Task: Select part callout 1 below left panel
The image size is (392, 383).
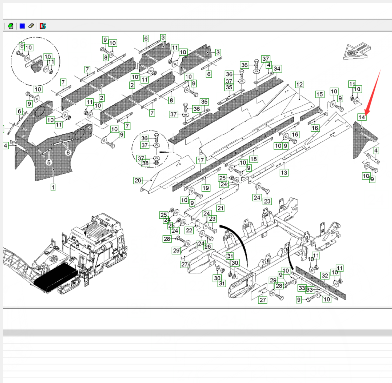Action: click(x=53, y=187)
